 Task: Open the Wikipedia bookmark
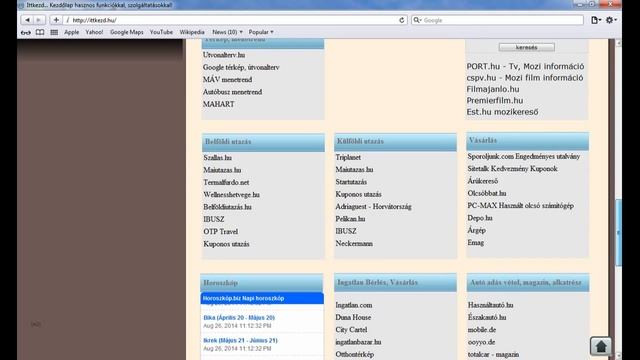pyautogui.click(x=192, y=32)
